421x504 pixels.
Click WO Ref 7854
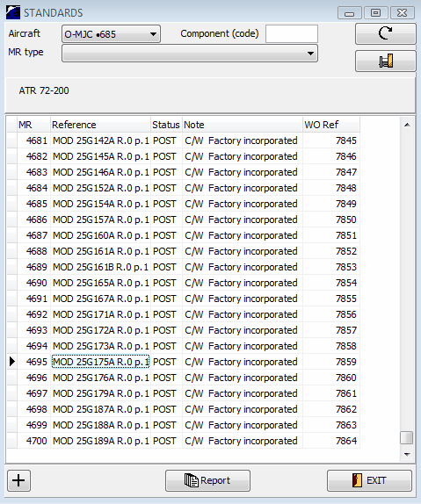tap(331, 283)
